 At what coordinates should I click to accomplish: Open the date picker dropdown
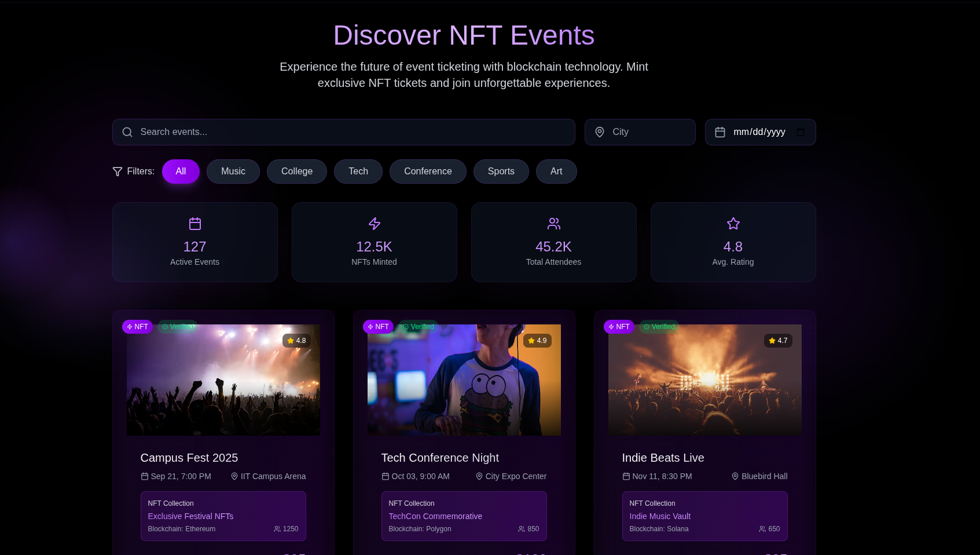[x=801, y=132]
